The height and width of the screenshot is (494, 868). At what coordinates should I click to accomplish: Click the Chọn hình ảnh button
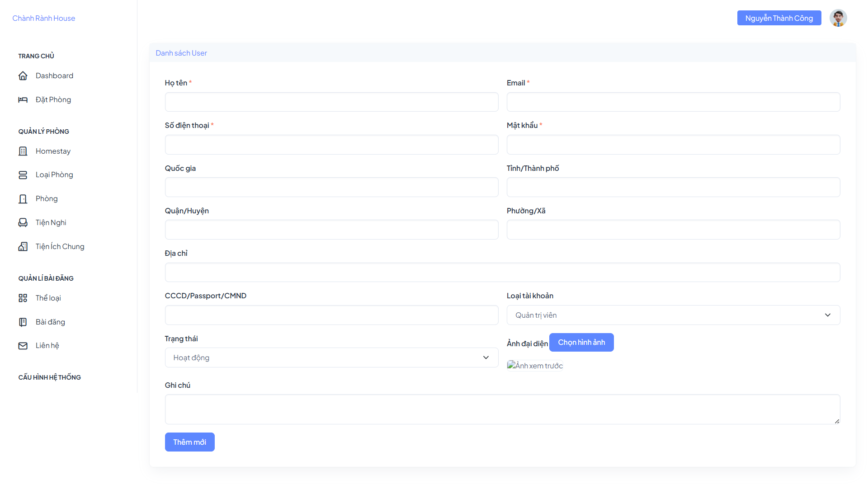(581, 343)
